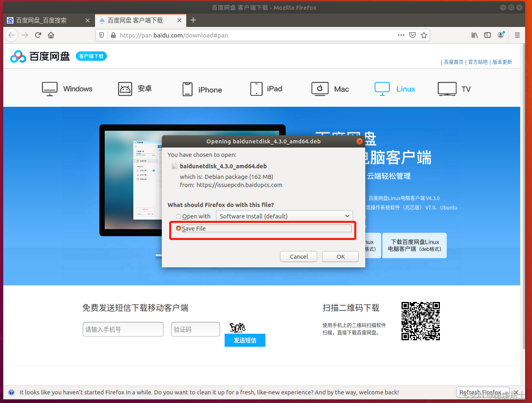
Task: Bookmark this page with the star
Action: pyautogui.click(x=424, y=35)
